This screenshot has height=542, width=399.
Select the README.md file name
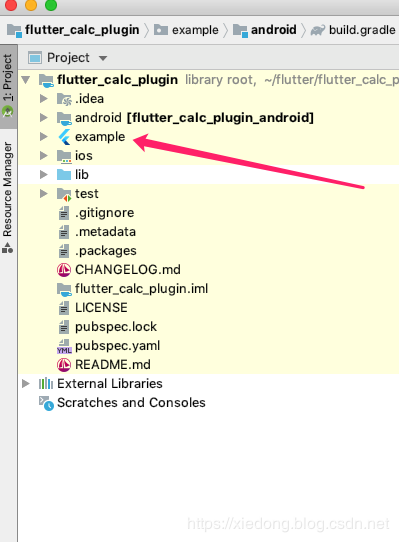pyautogui.click(x=113, y=365)
